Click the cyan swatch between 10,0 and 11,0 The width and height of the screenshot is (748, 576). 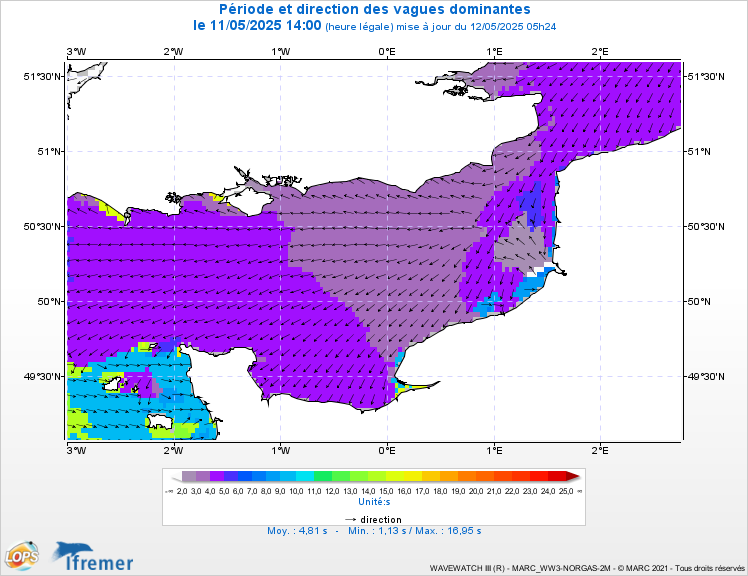(305, 476)
